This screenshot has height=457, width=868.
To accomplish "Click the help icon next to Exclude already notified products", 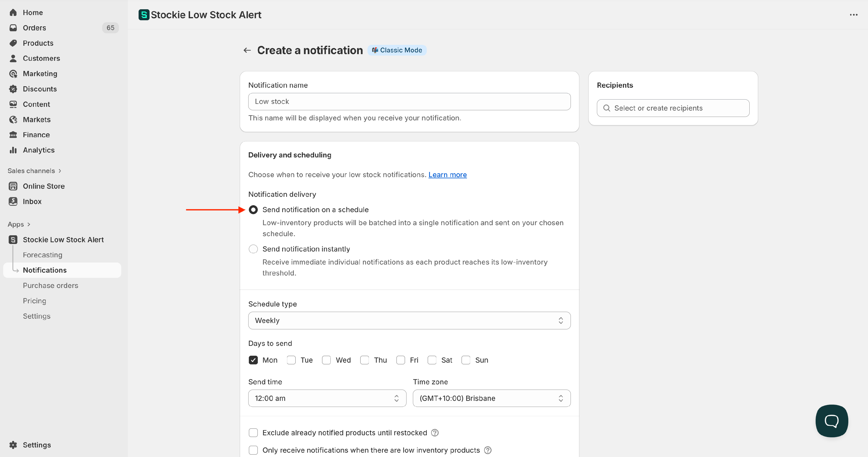I will pyautogui.click(x=435, y=433).
